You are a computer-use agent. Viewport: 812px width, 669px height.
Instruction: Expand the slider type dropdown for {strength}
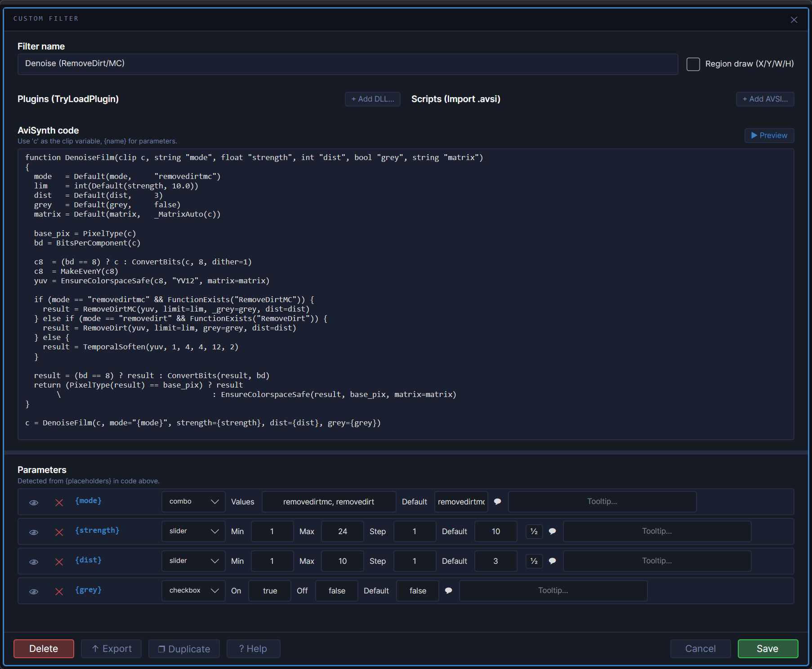pyautogui.click(x=193, y=531)
